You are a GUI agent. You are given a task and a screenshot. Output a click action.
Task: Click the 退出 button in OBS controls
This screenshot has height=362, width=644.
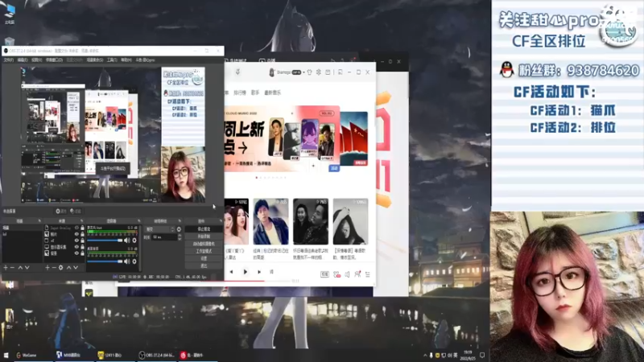click(x=204, y=266)
